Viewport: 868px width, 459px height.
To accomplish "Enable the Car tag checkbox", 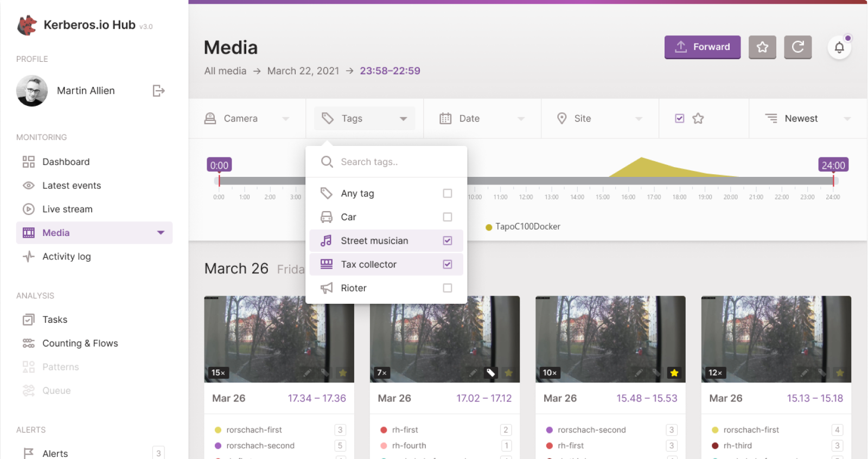I will [447, 217].
